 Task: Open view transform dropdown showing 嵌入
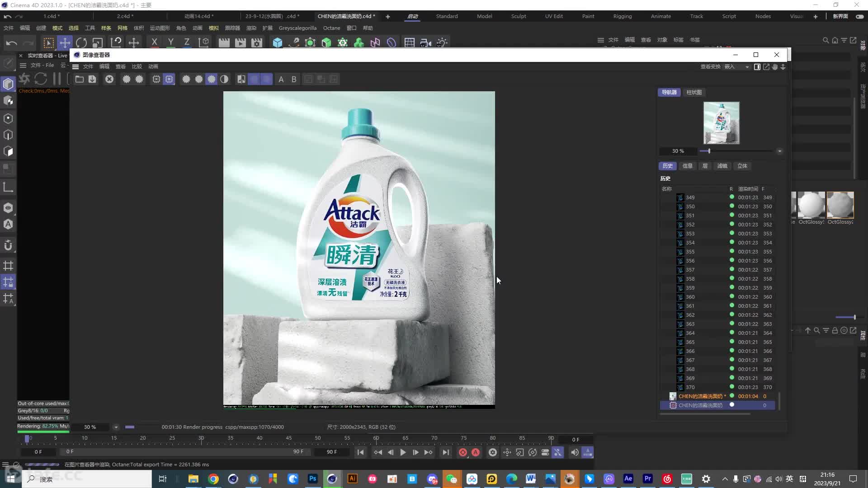coord(736,66)
